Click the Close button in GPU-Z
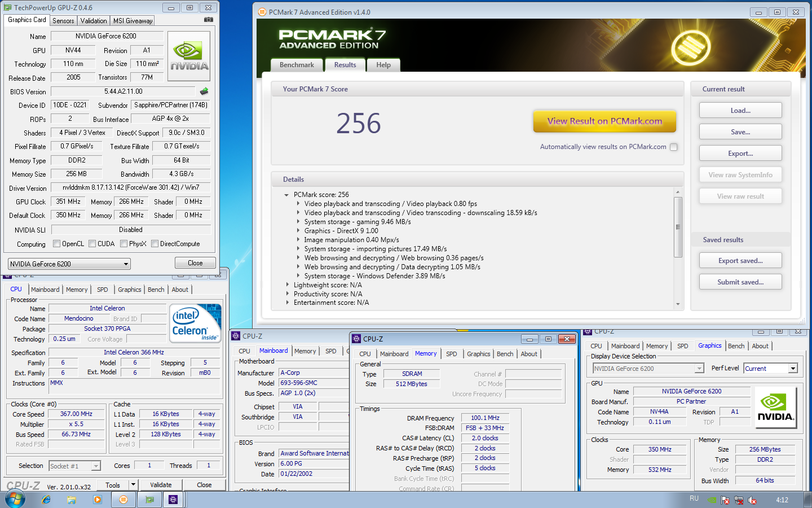 [x=195, y=263]
